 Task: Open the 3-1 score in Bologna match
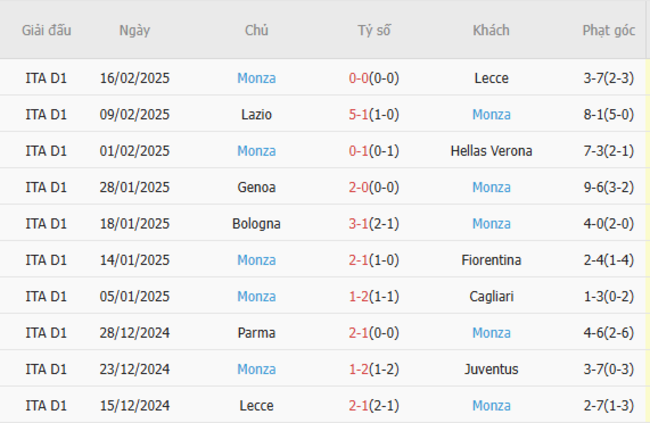pyautogui.click(x=358, y=223)
